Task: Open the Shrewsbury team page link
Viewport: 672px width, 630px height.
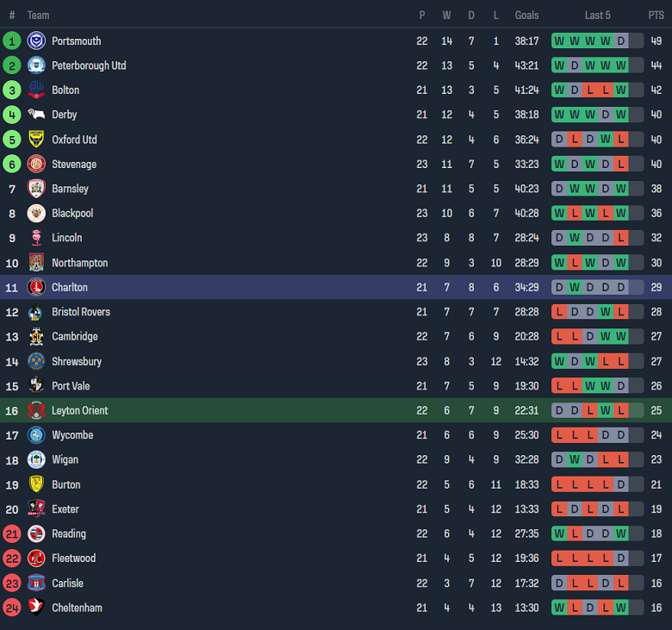Action: tap(77, 362)
